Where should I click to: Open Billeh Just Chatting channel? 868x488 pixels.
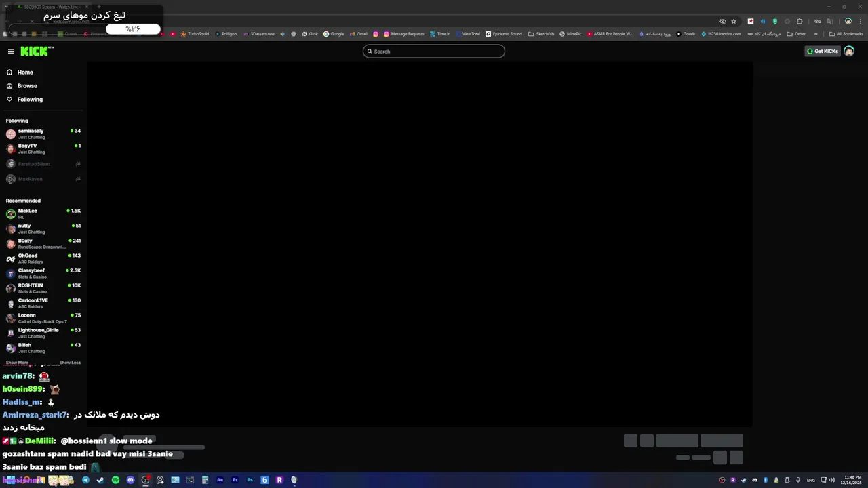tap(42, 348)
